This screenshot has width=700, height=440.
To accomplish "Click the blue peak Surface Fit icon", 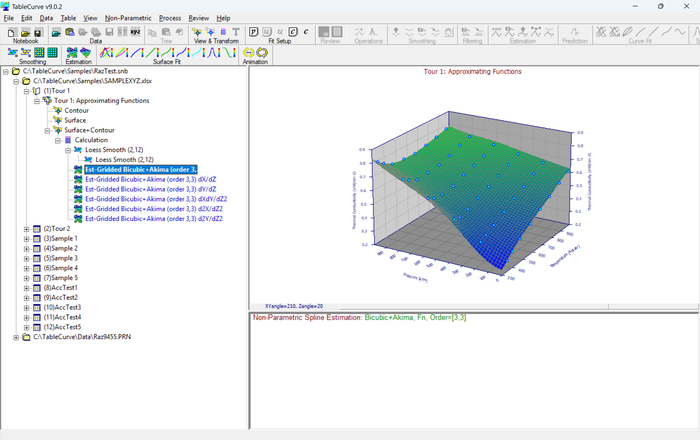I will pyautogui.click(x=214, y=53).
